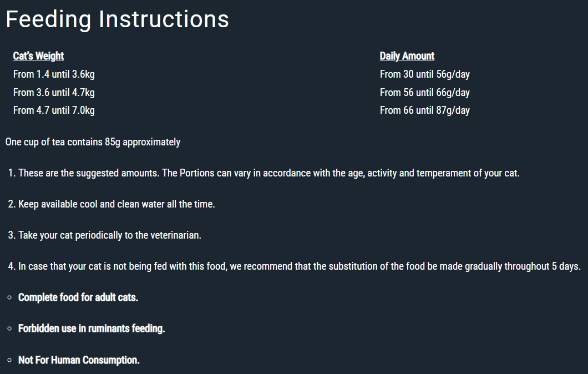Viewport: 588px width, 374px height.
Task: Click the Complete food for adult cats text
Action: (78, 297)
